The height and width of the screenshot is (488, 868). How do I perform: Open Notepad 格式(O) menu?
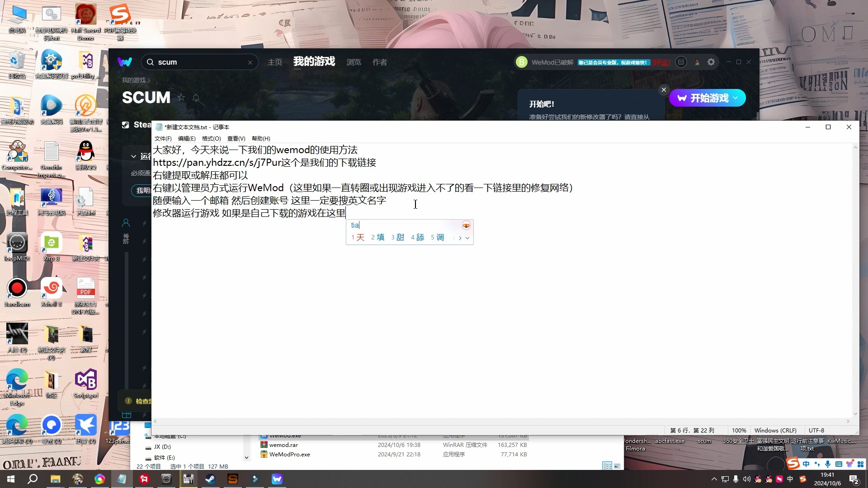[211, 138]
